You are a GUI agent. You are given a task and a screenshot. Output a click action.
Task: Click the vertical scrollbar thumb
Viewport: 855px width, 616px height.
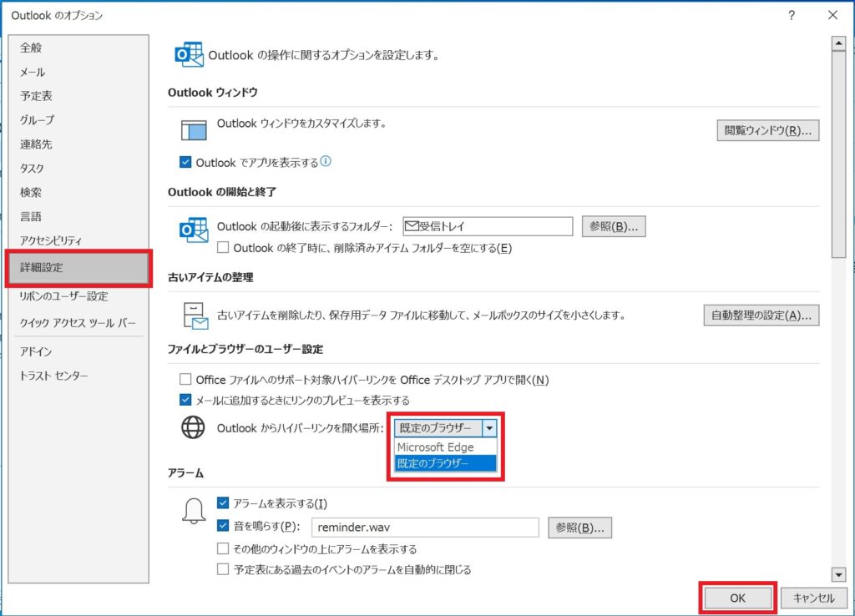point(838,154)
